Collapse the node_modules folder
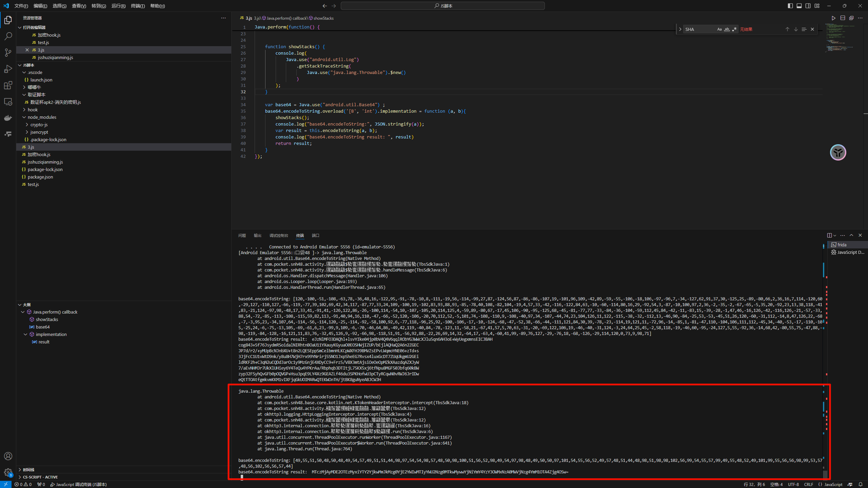Image resolution: width=868 pixels, height=488 pixels. (42, 117)
